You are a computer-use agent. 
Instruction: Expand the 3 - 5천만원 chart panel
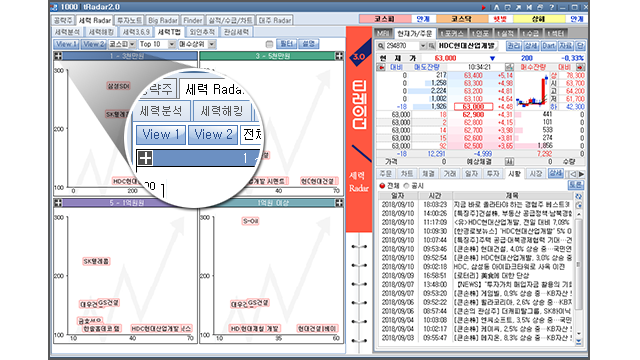click(339, 56)
